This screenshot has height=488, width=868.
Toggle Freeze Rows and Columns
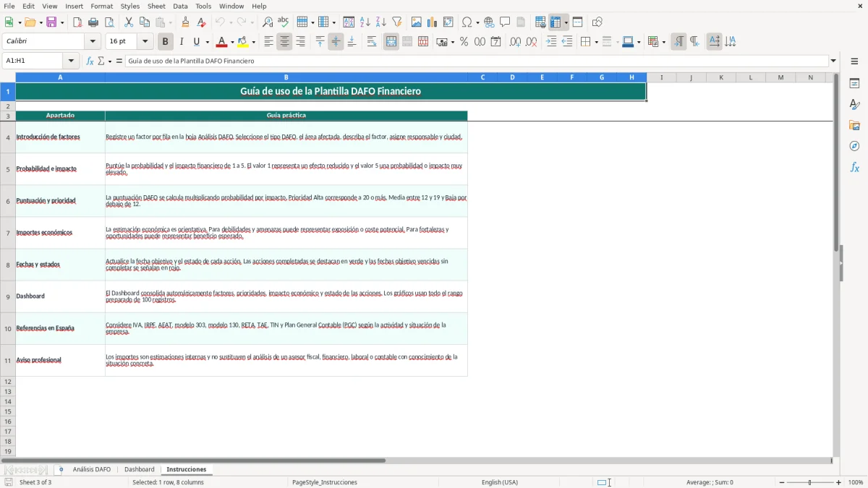pyautogui.click(x=556, y=22)
